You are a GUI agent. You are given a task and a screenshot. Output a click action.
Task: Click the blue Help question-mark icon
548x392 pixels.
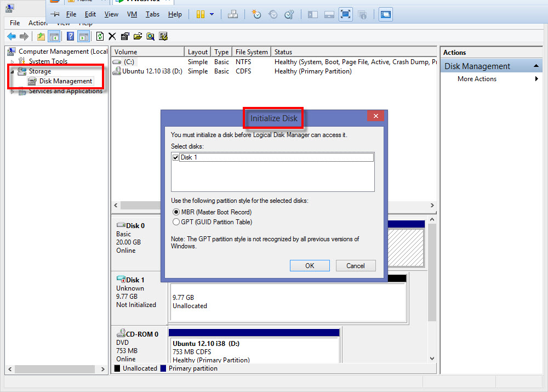click(x=70, y=36)
